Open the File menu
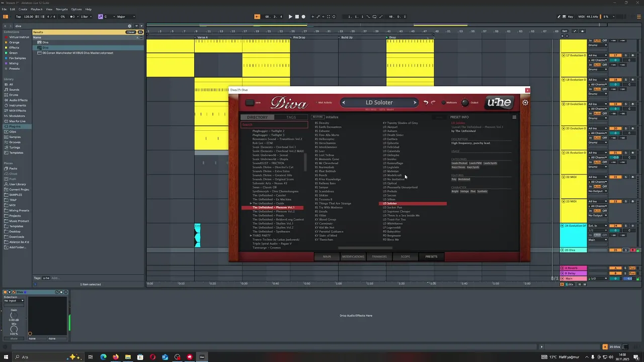Screen dimensions: 644x362 pos(5,9)
